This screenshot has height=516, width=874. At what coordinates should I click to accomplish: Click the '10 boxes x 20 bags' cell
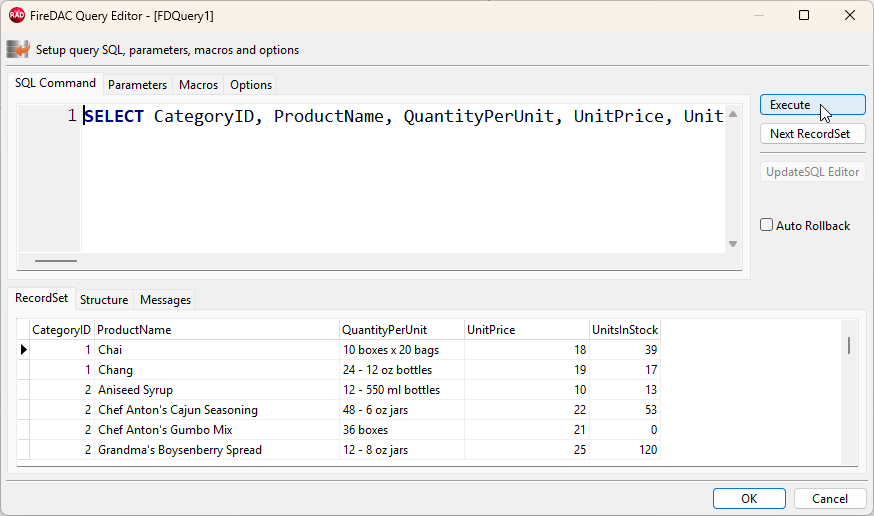pyautogui.click(x=402, y=350)
